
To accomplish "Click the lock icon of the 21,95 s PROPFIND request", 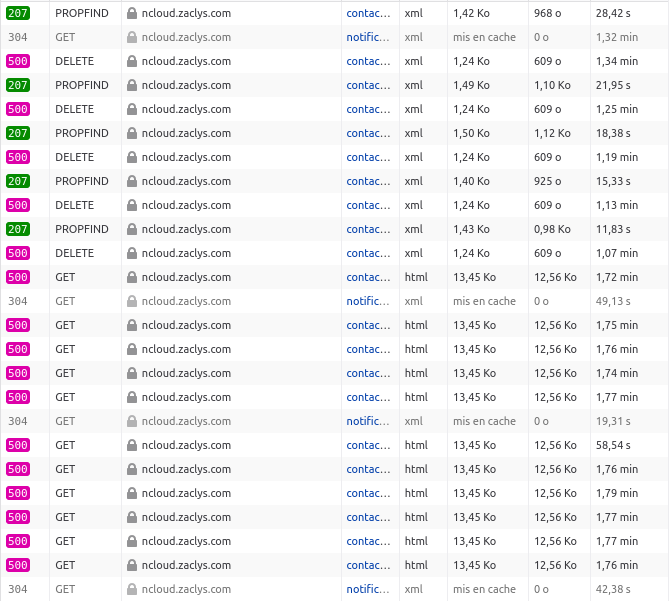I will [132, 85].
